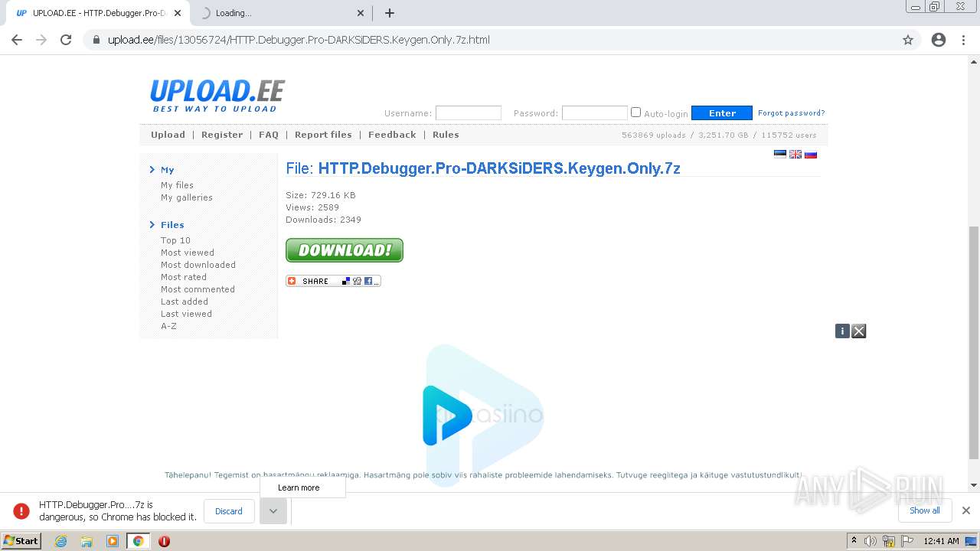Open the File Explorer taskbar icon
Image resolution: width=980 pixels, height=551 pixels.
[87, 541]
